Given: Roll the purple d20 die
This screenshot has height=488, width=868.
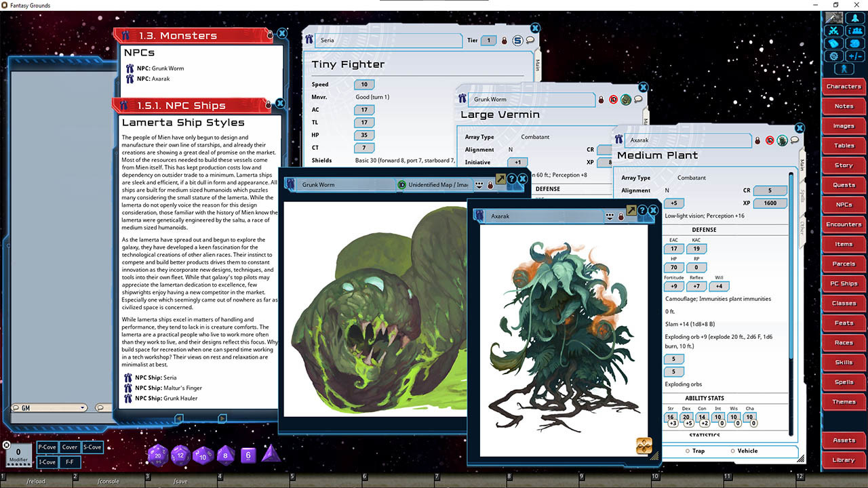Looking at the screenshot, I should 157,455.
